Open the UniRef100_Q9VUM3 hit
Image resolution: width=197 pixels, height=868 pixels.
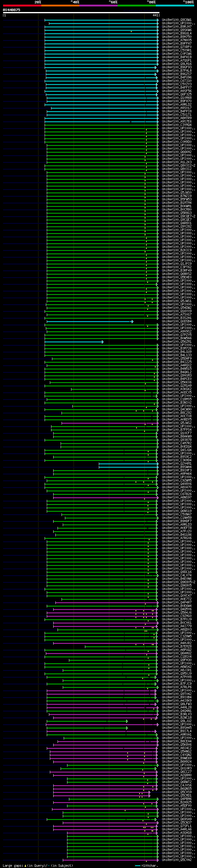click(176, 376)
